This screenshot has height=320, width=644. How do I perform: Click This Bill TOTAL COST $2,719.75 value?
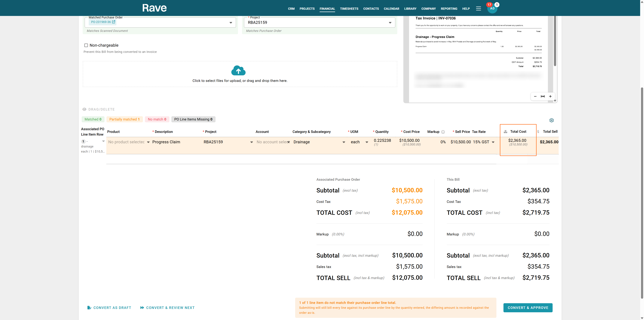click(536, 213)
